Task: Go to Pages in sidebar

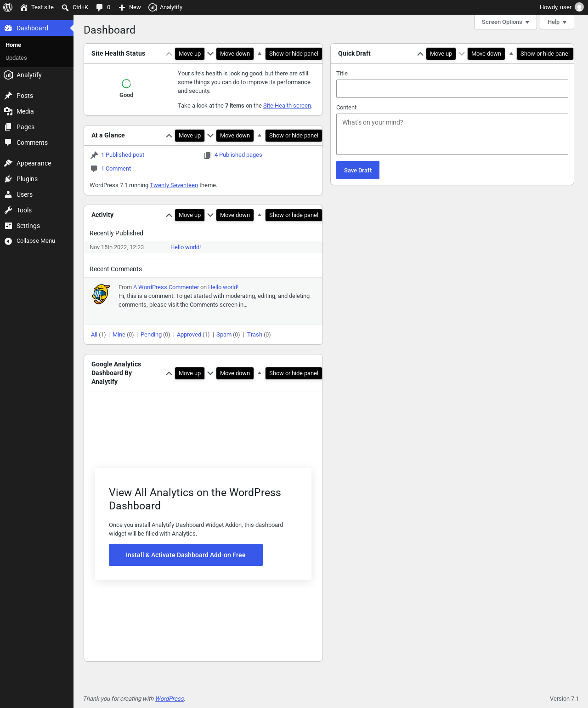Action: tap(37, 127)
